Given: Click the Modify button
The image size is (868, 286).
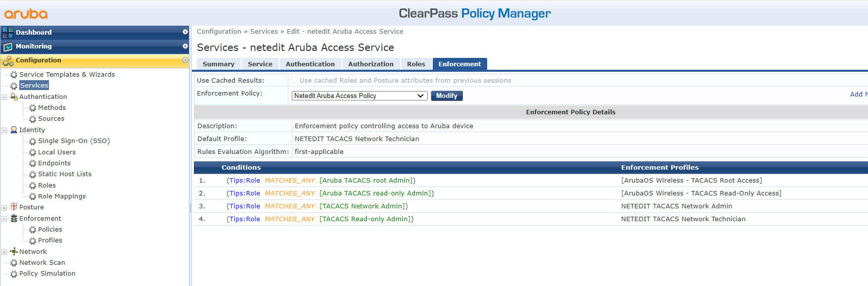Looking at the screenshot, I should click(447, 96).
